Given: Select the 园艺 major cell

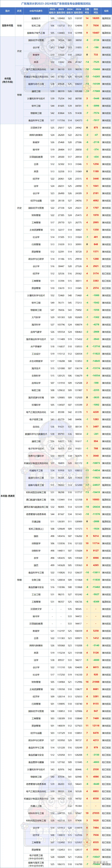Looking at the screenshot, I should pyautogui.click(x=36, y=565).
